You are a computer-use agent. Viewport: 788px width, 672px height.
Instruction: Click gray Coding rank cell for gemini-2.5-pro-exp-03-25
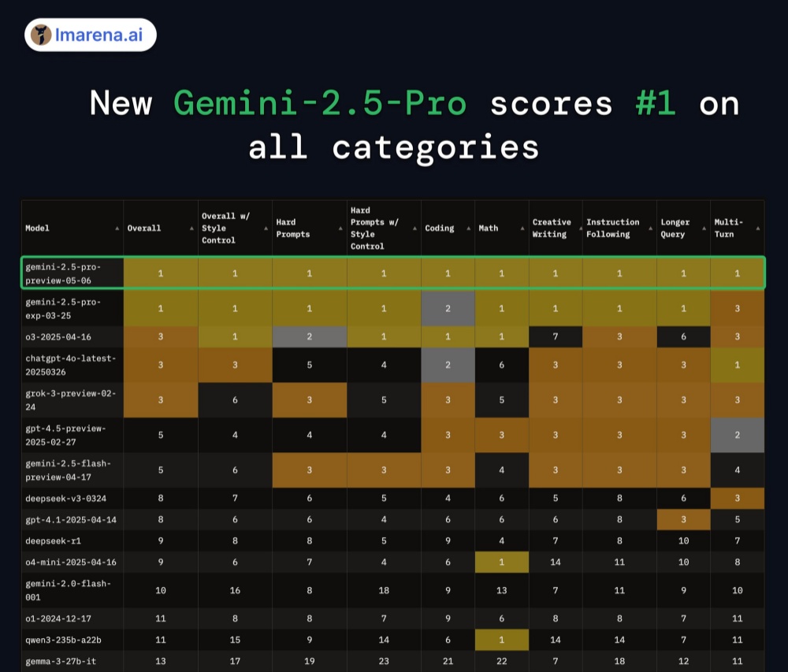(448, 309)
